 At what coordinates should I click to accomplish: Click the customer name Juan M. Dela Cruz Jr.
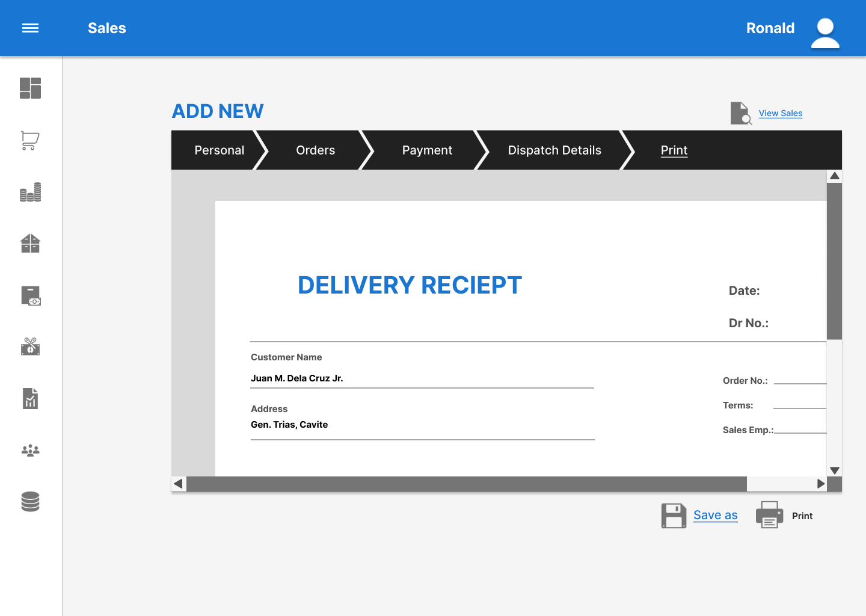point(297,378)
